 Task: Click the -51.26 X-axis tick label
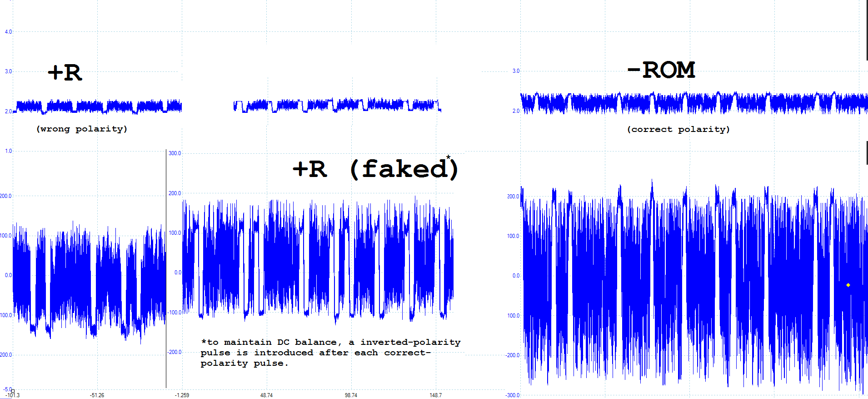pos(97,395)
